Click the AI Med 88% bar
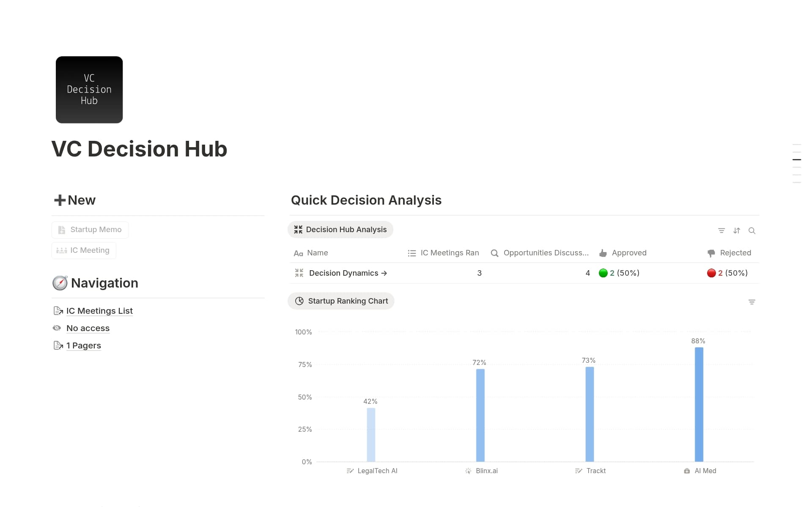 pyautogui.click(x=699, y=404)
